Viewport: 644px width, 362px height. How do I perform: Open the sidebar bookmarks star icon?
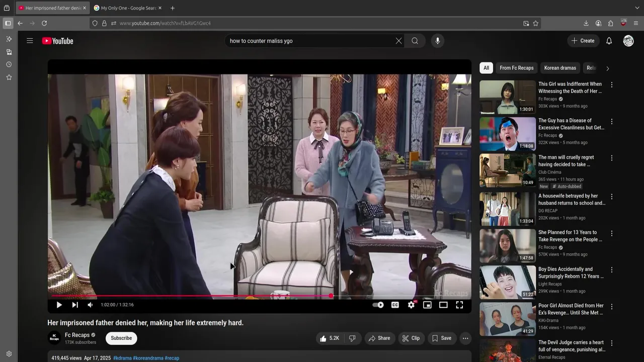tap(9, 77)
